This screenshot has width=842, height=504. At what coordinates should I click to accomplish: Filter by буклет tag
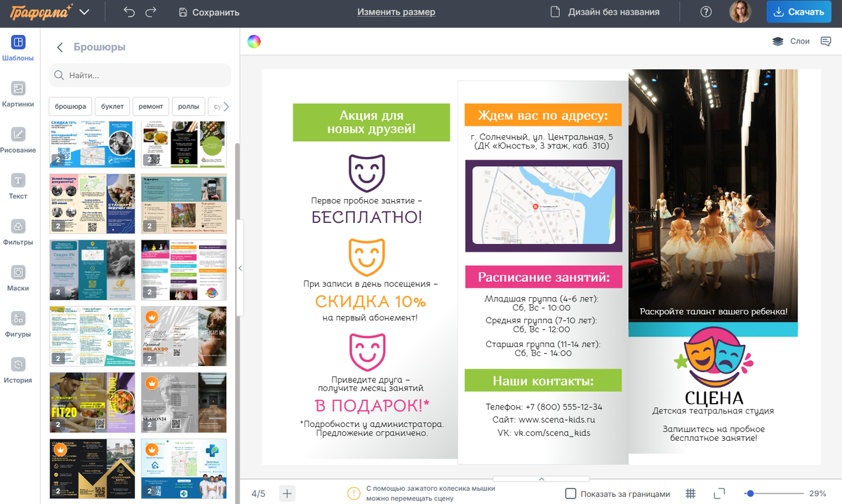112,107
